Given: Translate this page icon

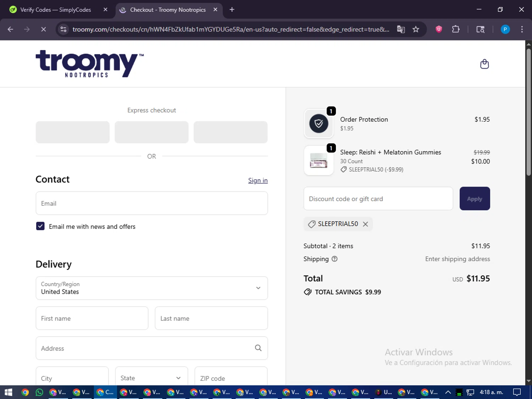Looking at the screenshot, I should (401, 29).
